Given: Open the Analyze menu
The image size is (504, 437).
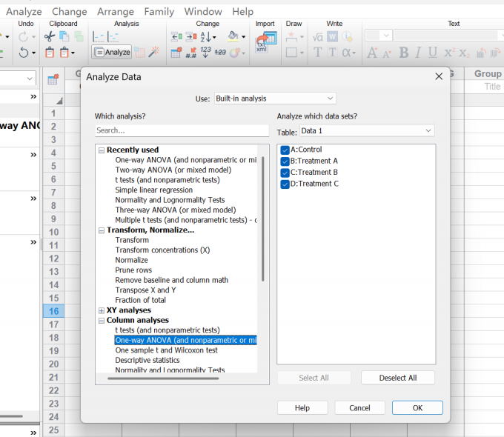Looking at the screenshot, I should 24,12.
